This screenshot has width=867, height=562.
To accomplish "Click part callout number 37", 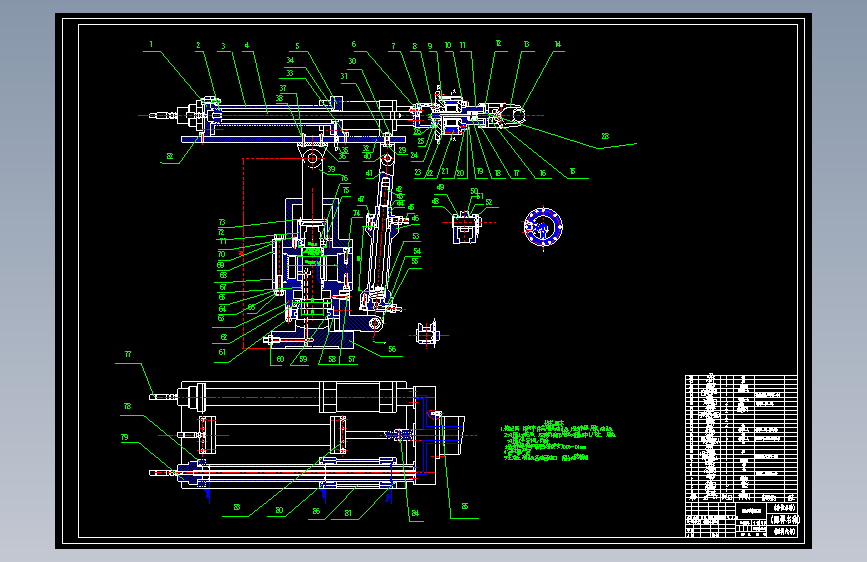I will coord(283,88).
